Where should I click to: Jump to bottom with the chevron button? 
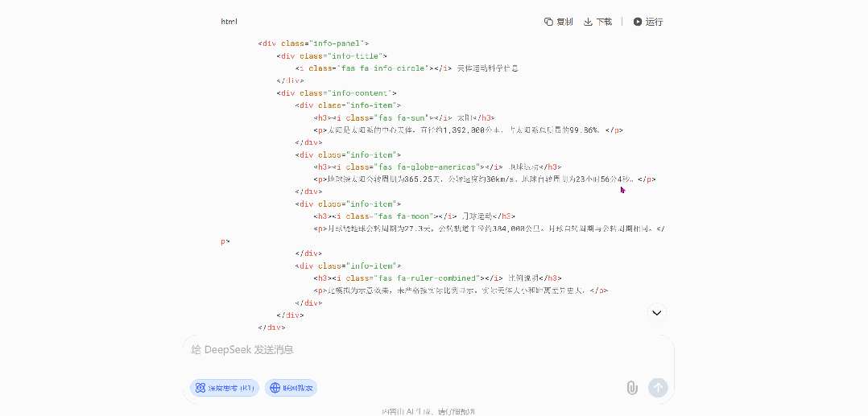[657, 312]
